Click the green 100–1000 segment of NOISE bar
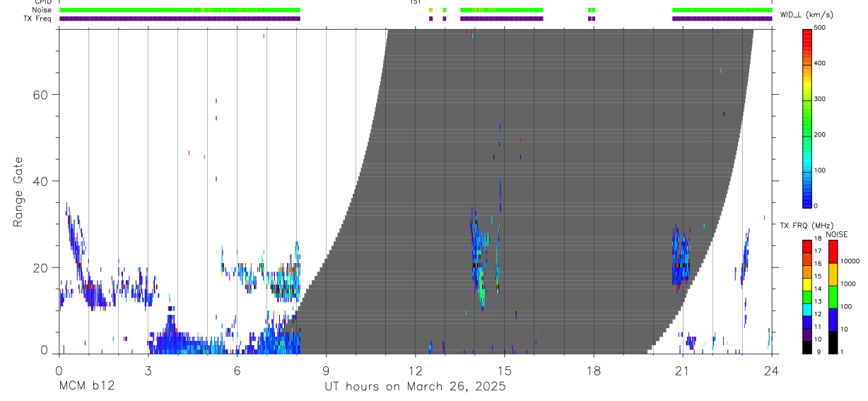Viewport: 868px width, 401px height. (x=833, y=296)
